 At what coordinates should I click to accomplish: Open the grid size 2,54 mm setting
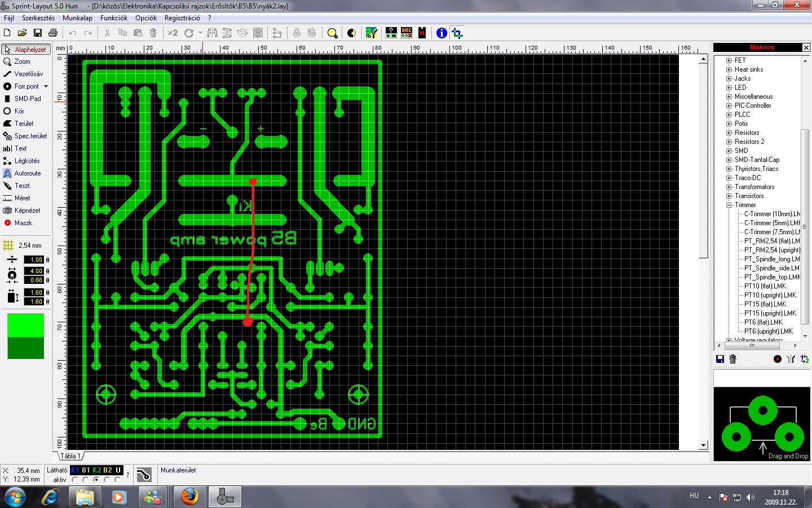(x=23, y=246)
